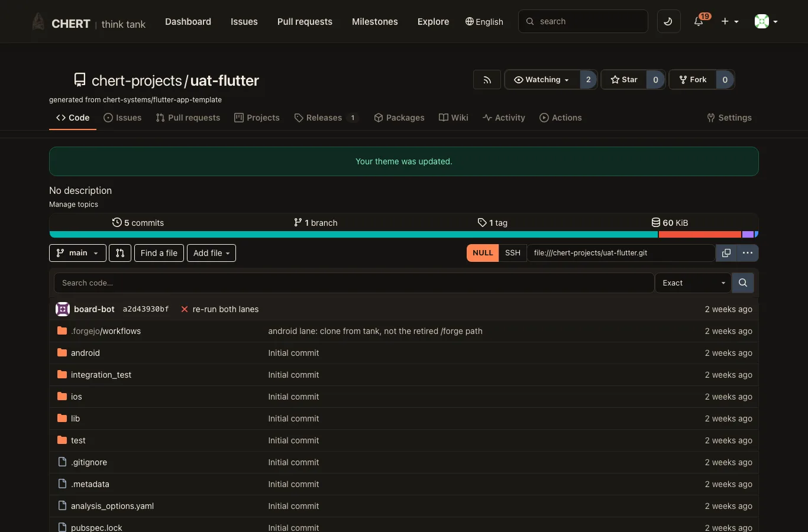Click the failed status X on latest commit
The image size is (808, 532).
[185, 309]
